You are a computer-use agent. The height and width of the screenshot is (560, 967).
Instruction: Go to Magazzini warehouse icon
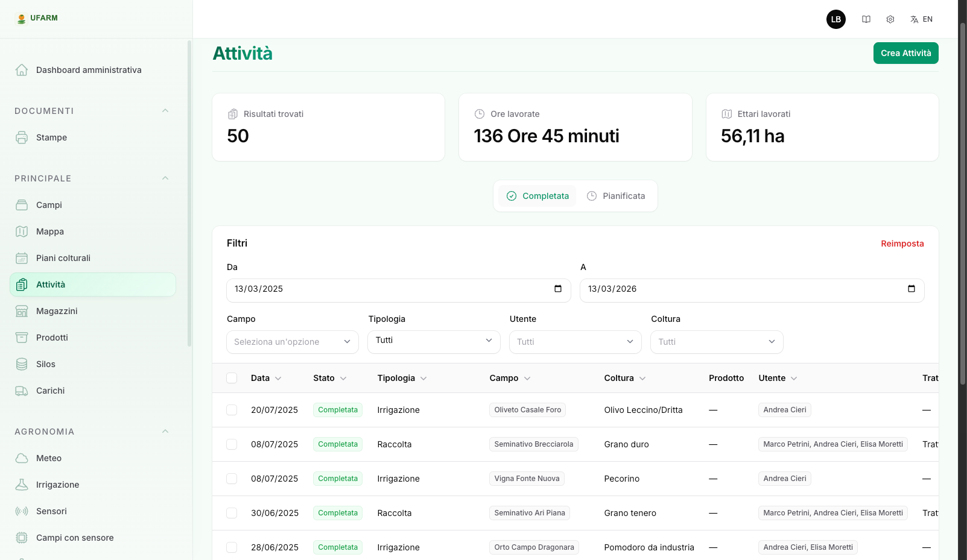coord(22,311)
